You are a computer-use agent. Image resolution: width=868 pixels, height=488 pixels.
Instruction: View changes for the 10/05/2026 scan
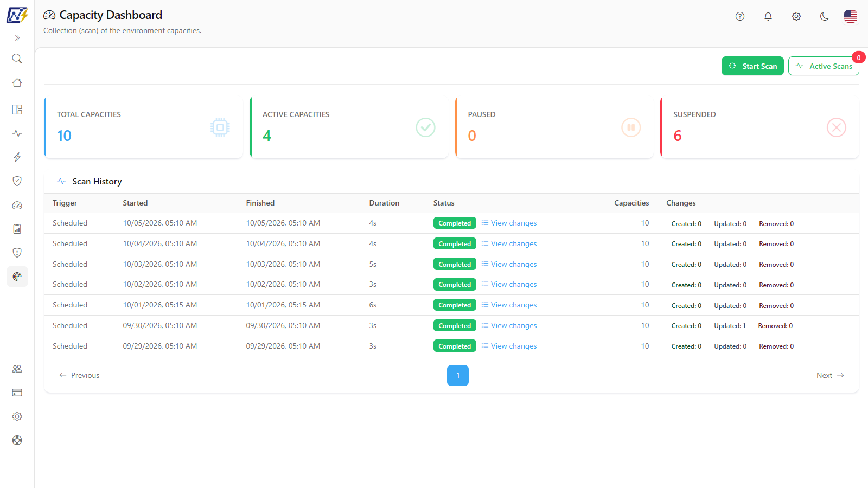tap(509, 223)
